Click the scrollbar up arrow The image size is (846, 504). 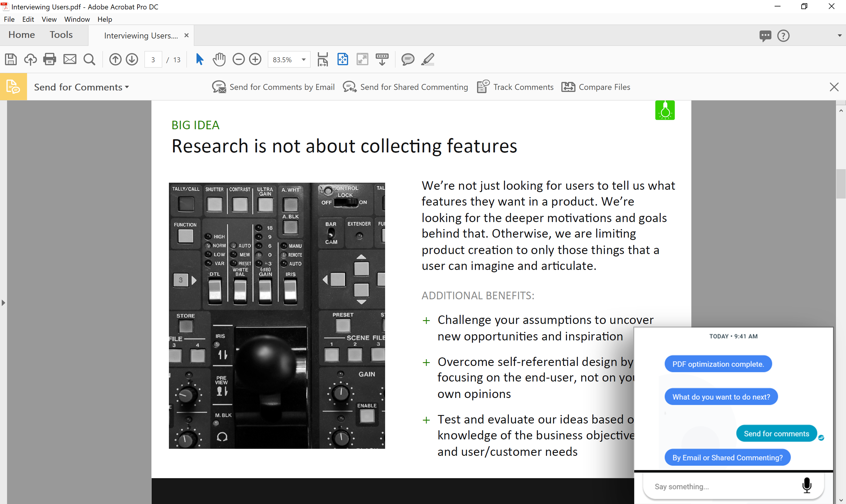click(x=841, y=110)
